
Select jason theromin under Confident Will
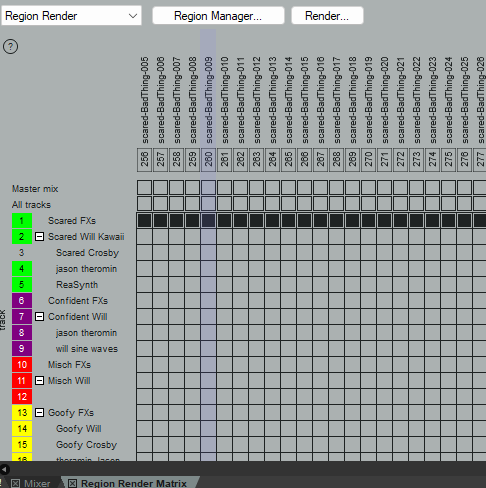pyautogui.click(x=86, y=333)
